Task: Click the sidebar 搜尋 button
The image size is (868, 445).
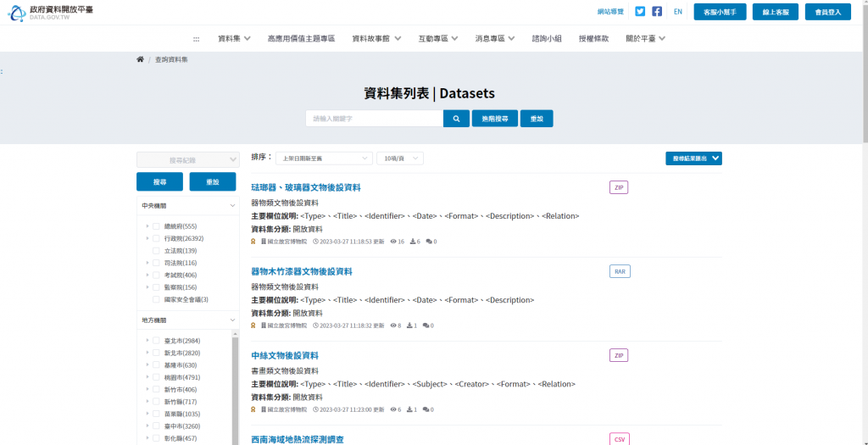Action: tap(160, 181)
